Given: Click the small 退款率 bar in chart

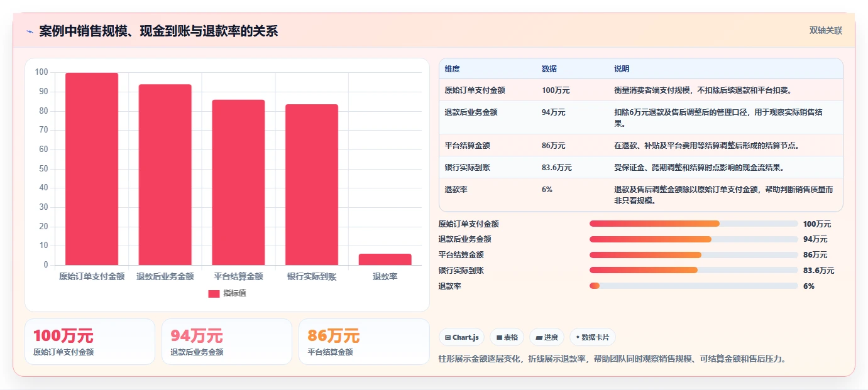Looking at the screenshot, I should pos(385,259).
